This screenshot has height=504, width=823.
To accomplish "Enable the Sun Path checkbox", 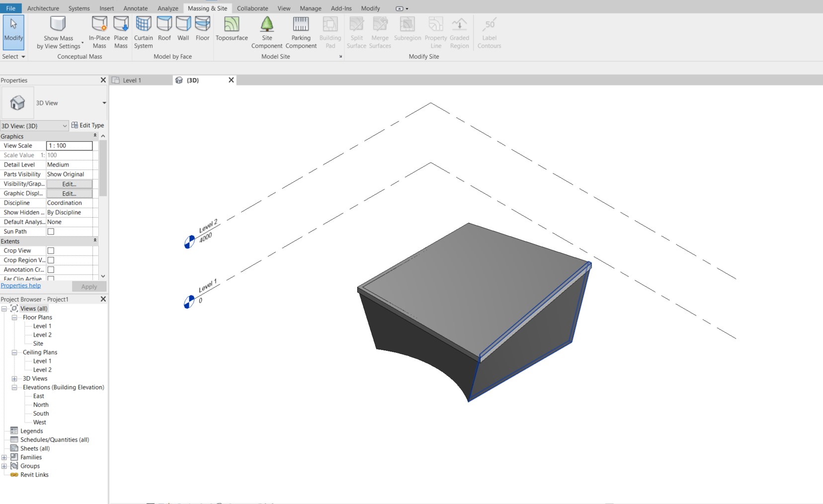I will [x=50, y=231].
